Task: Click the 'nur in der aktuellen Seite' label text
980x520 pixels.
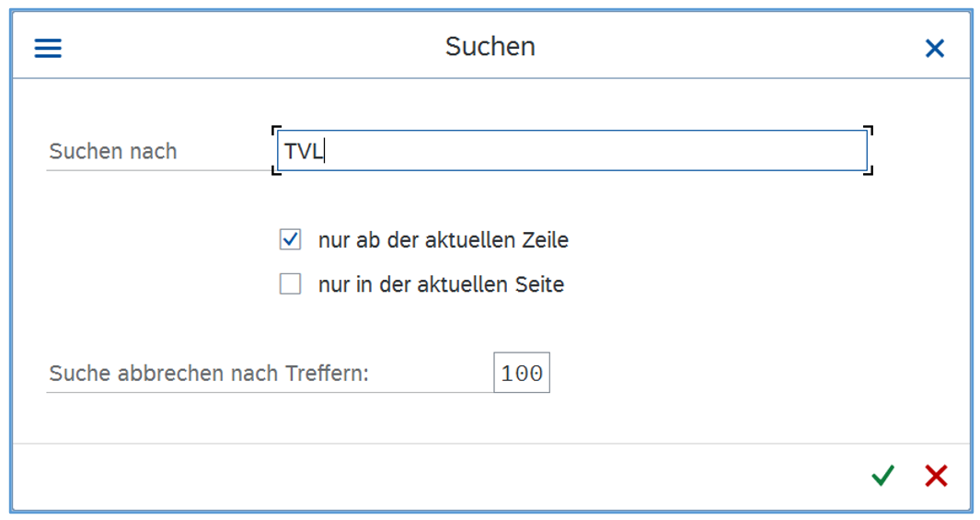Action: [x=441, y=285]
